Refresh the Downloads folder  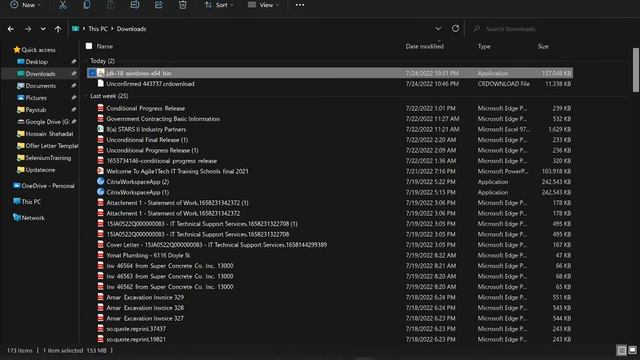(x=455, y=29)
